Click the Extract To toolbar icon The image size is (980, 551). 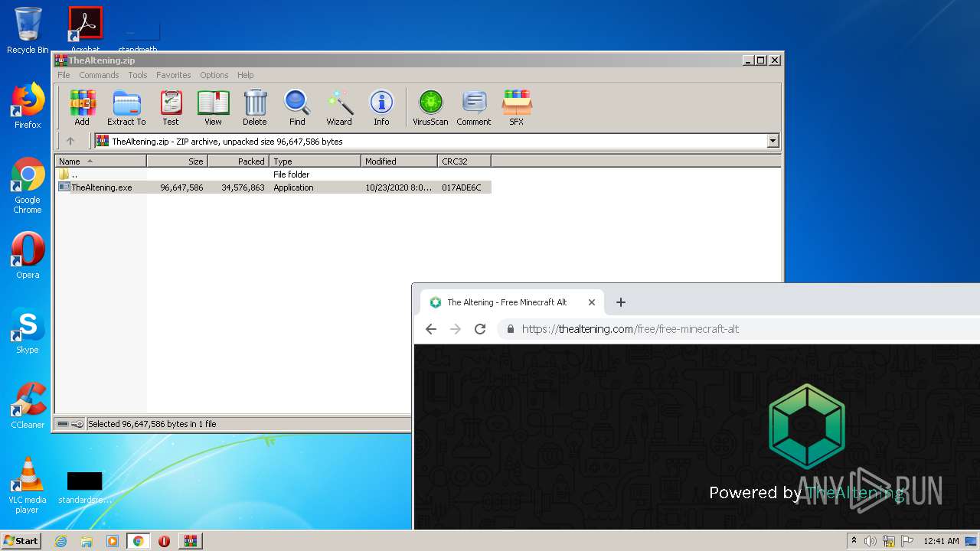126,107
